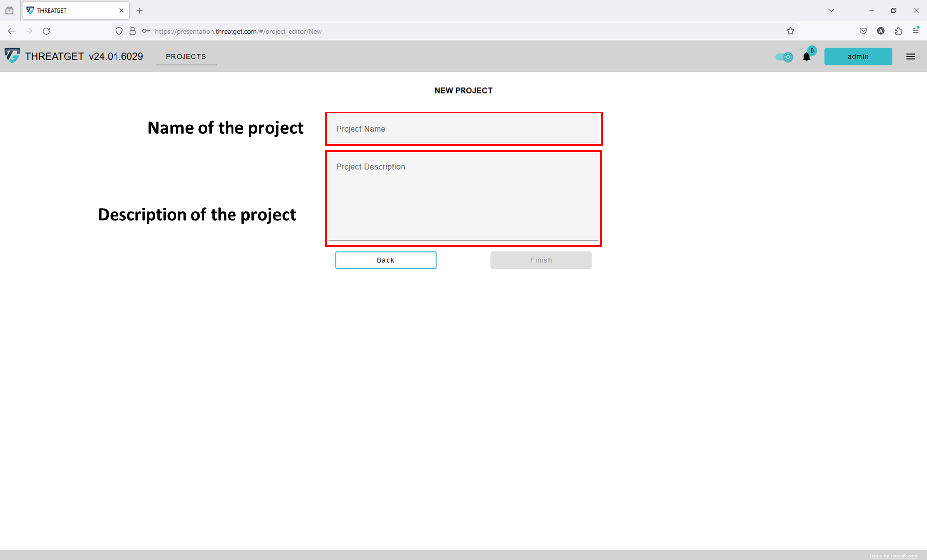Open the browser extensions icon
This screenshot has height=560, width=927.
pyautogui.click(x=898, y=31)
